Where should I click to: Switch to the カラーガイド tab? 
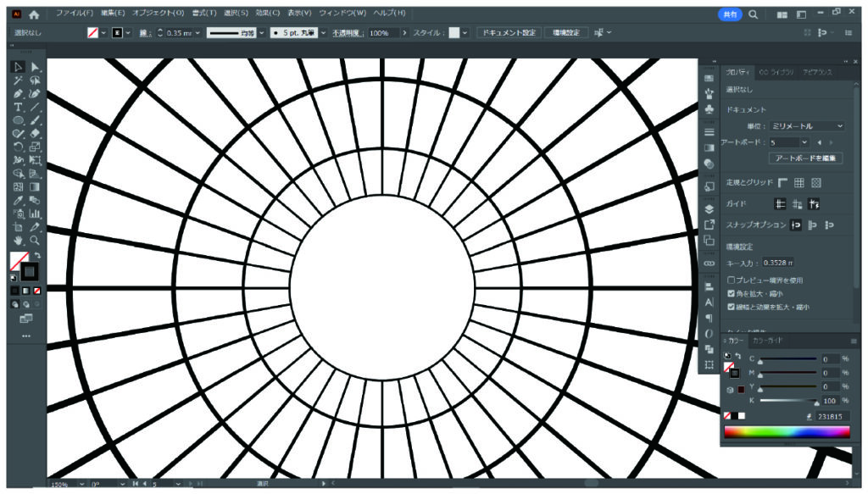tap(767, 341)
